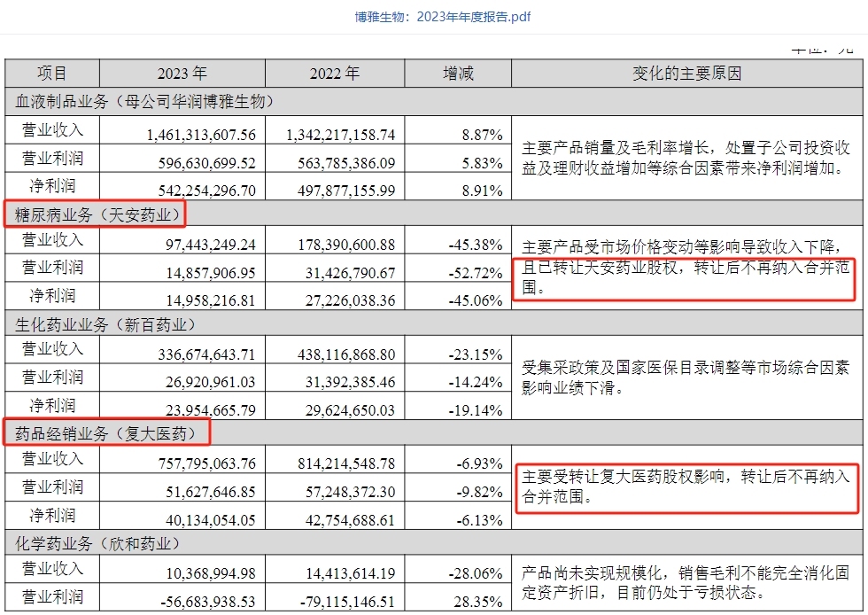Click the value 26,920,961.03
Viewport: 868px width, 615px height.
coord(211,382)
